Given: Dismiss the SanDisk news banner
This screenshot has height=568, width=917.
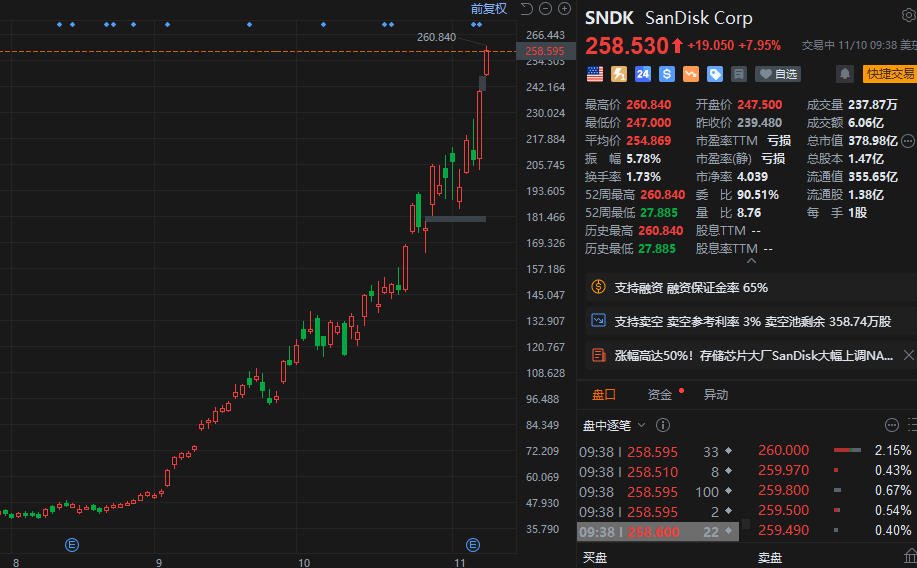Looking at the screenshot, I should coord(908,355).
